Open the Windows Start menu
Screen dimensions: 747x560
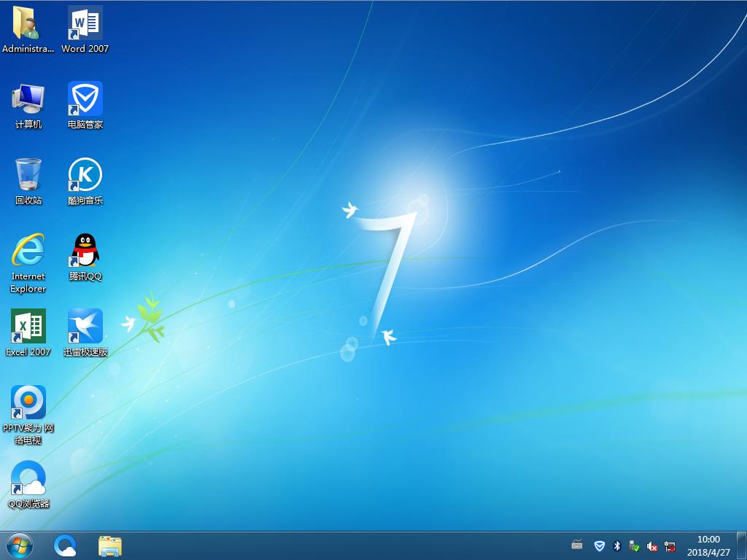[x=19, y=545]
